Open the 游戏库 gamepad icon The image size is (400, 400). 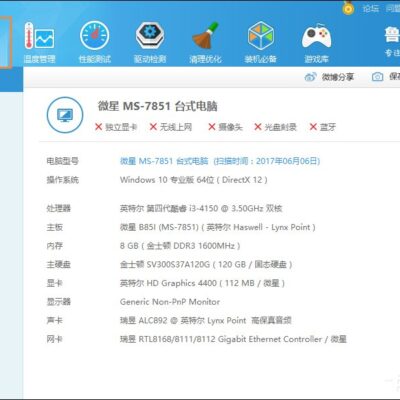pyautogui.click(x=316, y=36)
